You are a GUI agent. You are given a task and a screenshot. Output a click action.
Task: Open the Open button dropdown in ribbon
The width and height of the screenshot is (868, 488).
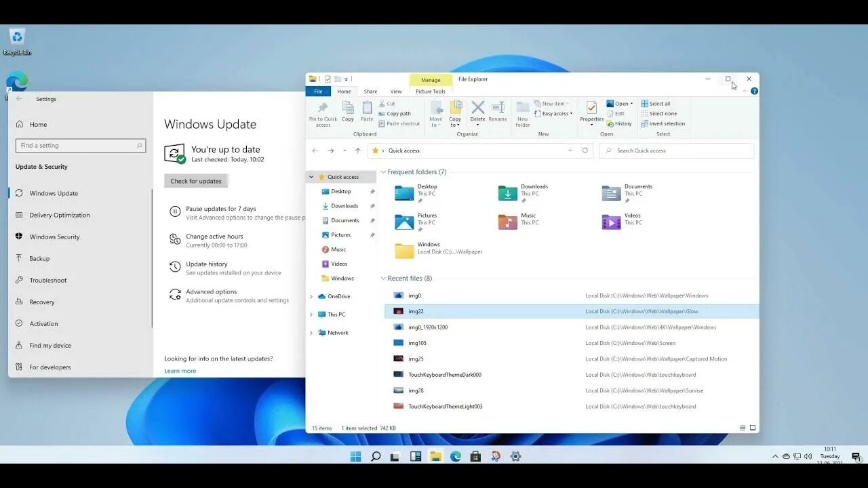[x=631, y=104]
